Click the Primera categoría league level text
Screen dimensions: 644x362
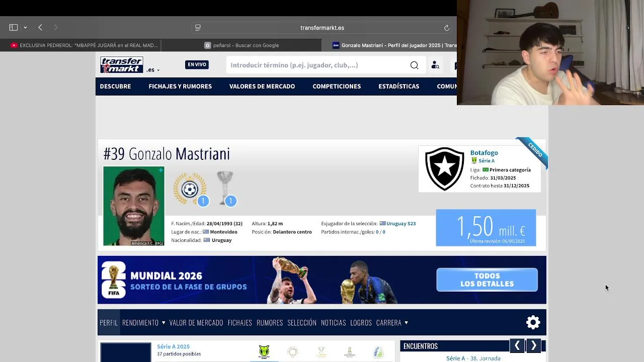coord(510,170)
